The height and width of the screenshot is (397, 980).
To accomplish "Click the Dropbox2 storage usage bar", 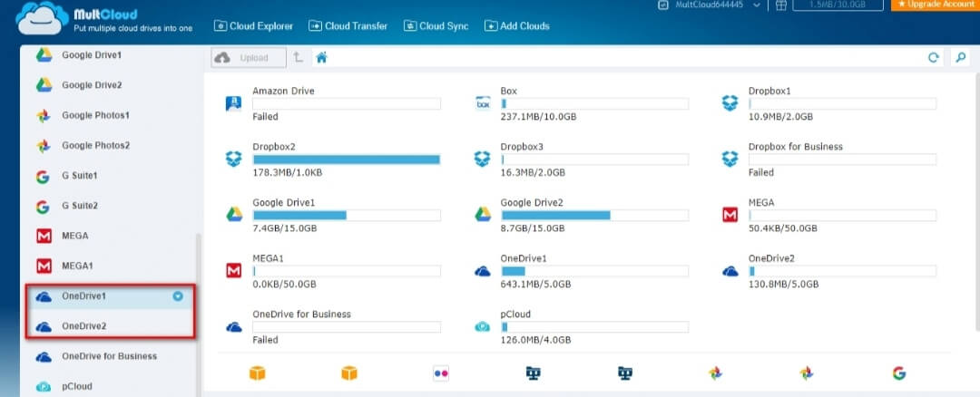I will click(x=347, y=160).
